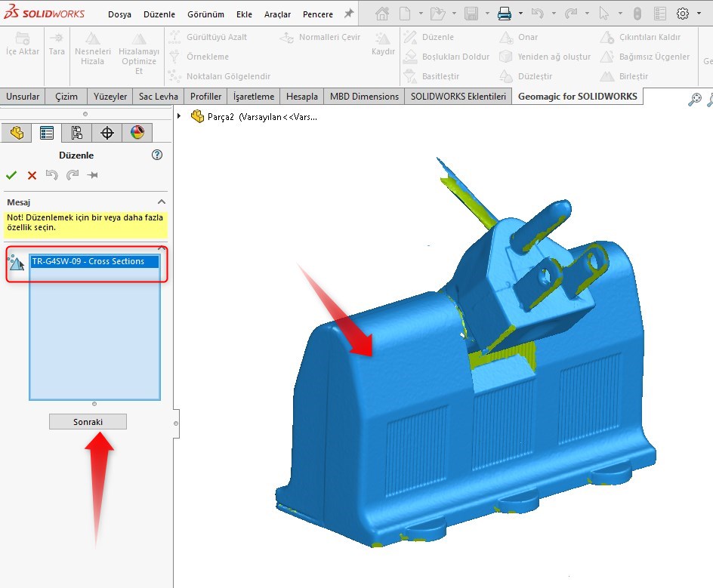Pin the SOLIDWORKS menu bar
The width and height of the screenshot is (713, 588).
[349, 14]
